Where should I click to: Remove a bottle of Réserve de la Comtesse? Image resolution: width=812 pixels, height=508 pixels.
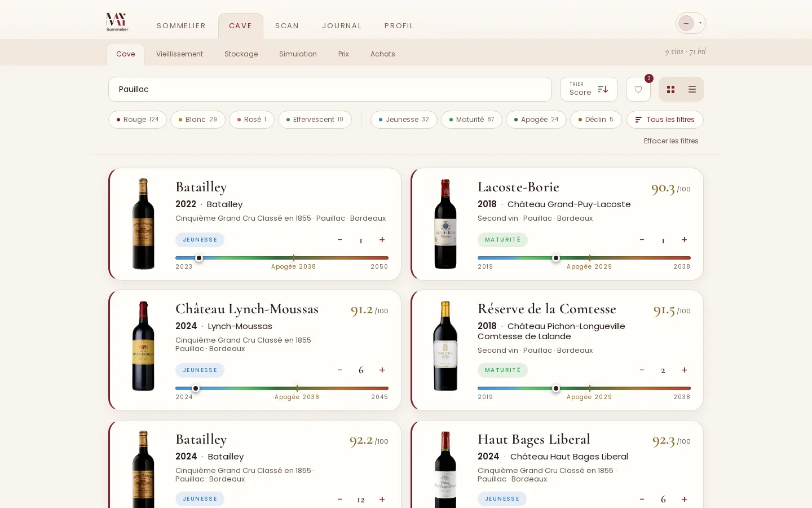(x=642, y=370)
